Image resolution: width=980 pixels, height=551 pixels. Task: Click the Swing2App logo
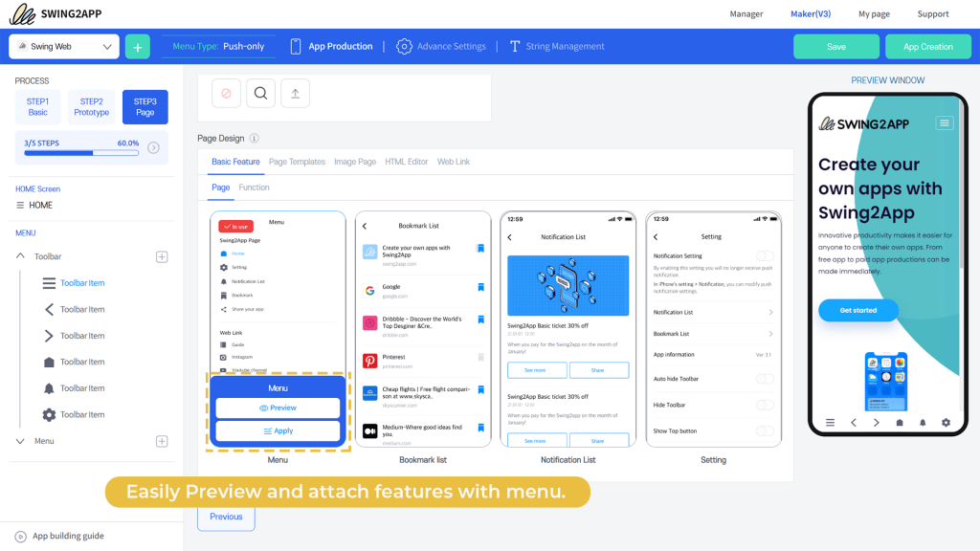coord(56,13)
